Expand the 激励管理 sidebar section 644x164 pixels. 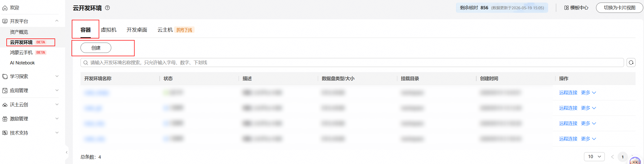57,119
